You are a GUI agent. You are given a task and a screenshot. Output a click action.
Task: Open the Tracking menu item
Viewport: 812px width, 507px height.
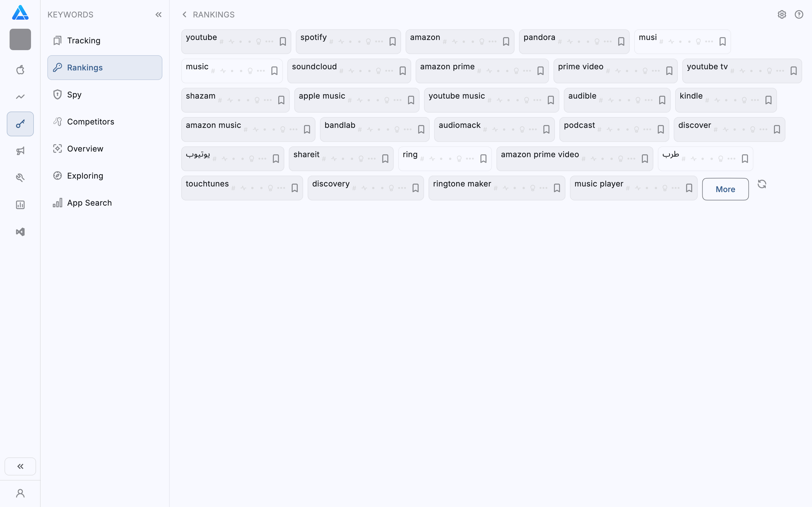click(x=83, y=41)
